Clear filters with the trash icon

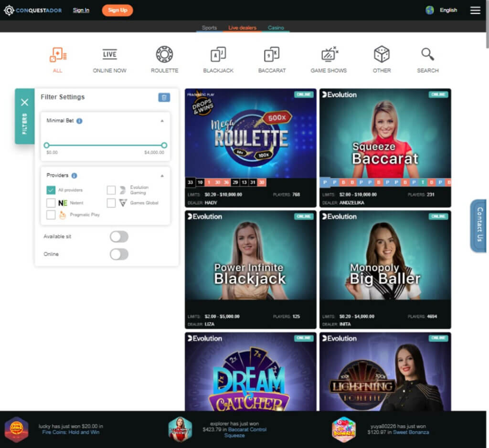pos(164,97)
